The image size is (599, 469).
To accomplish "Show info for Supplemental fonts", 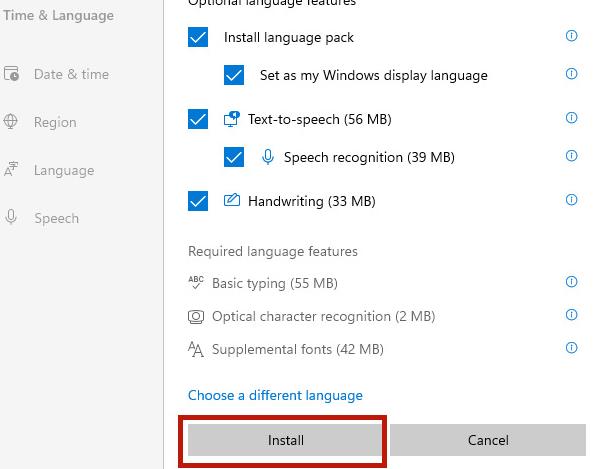I will pos(571,348).
